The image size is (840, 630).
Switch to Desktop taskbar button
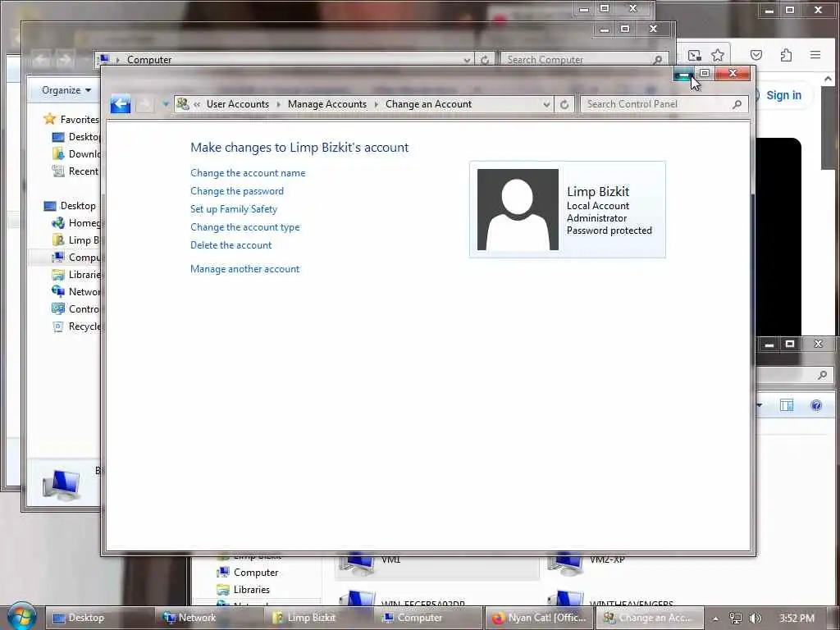pos(98,618)
